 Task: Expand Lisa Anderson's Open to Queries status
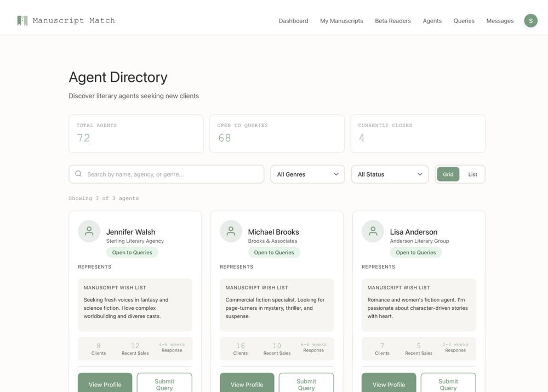(415, 252)
